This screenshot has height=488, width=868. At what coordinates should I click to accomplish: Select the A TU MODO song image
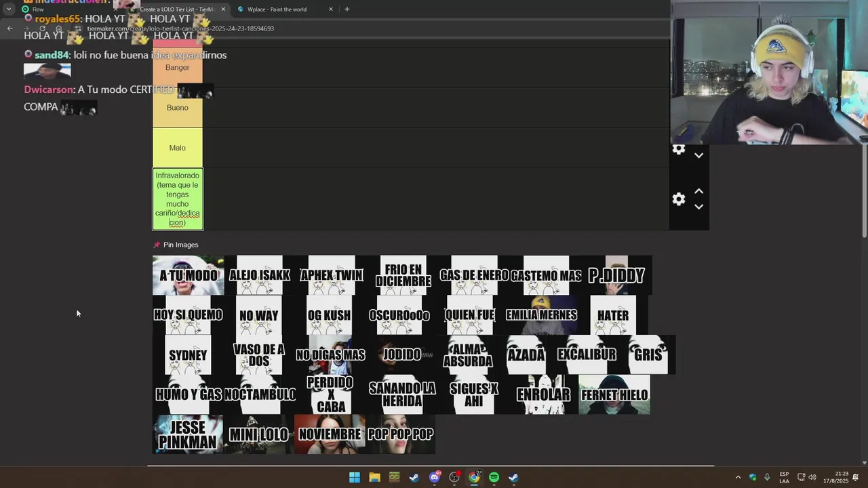(188, 275)
